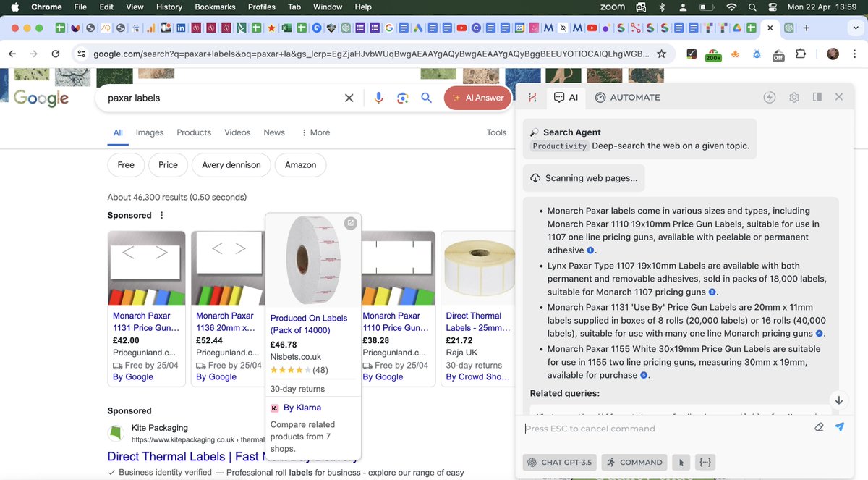Go back to previous page

pyautogui.click(x=13, y=54)
